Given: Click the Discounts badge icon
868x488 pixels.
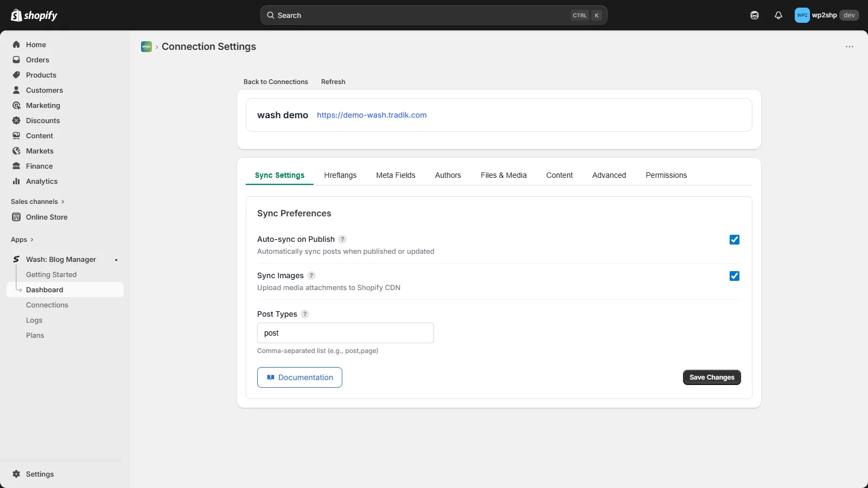Looking at the screenshot, I should tap(16, 120).
